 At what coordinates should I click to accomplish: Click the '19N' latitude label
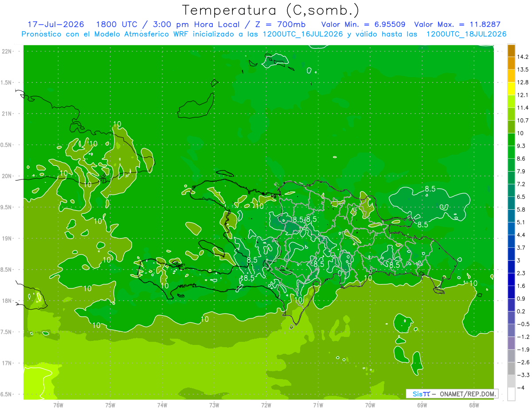coord(7,239)
